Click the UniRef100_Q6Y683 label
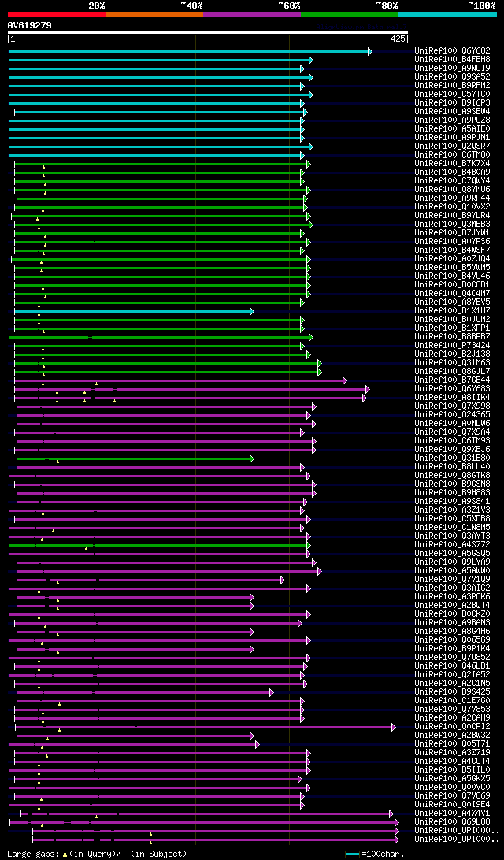This screenshot has height=860, width=504. pos(453,388)
